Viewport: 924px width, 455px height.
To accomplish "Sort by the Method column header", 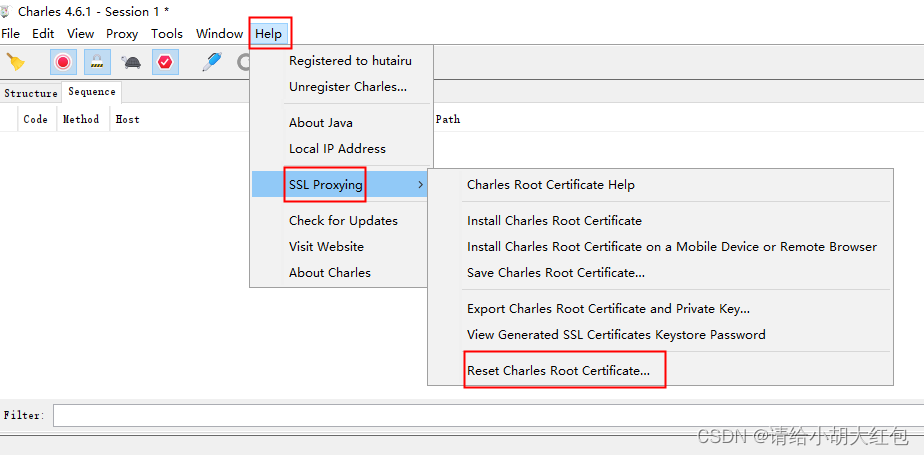I will [x=81, y=119].
